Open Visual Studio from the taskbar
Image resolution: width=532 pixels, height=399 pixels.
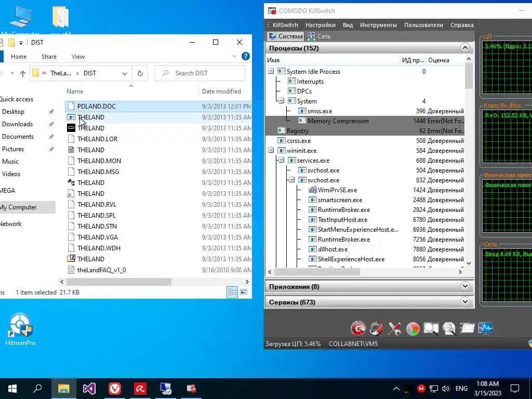[89, 389]
